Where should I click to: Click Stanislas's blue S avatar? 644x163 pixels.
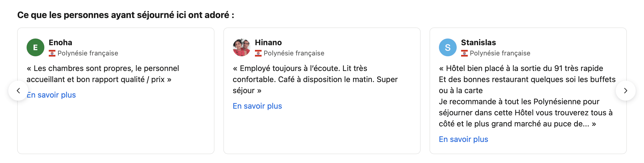(448, 47)
